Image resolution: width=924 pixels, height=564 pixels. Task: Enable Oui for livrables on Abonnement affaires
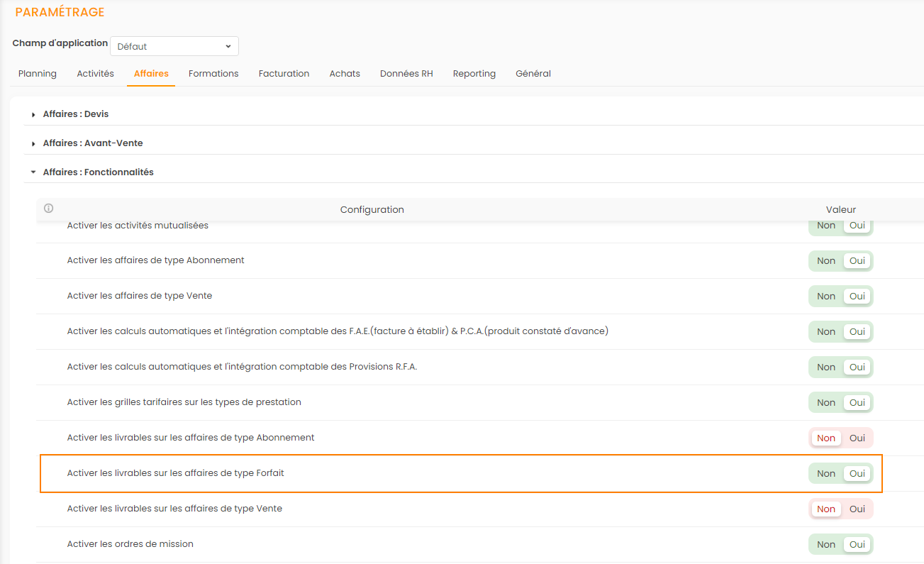coord(857,438)
